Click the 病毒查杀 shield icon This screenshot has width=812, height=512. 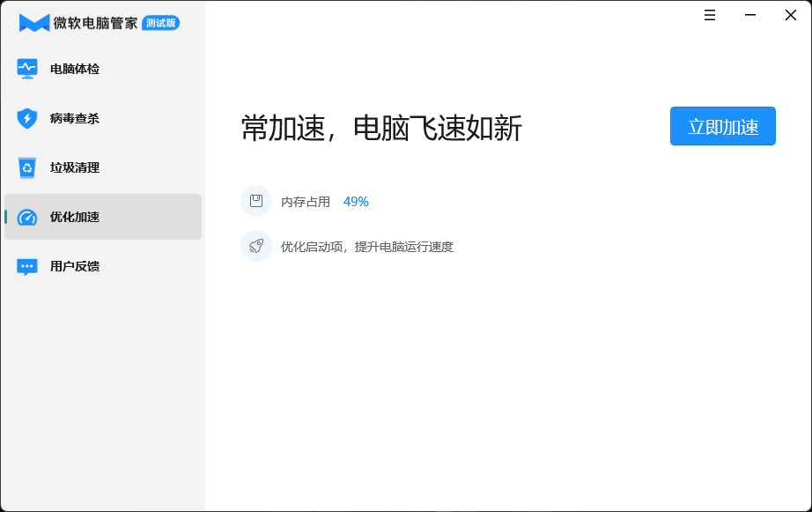click(27, 118)
